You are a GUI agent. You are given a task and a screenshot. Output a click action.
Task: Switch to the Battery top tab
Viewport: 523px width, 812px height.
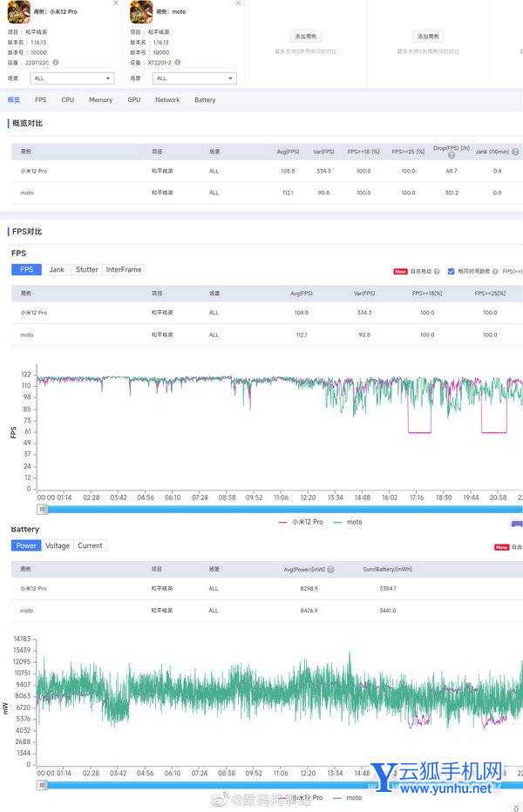pos(205,99)
